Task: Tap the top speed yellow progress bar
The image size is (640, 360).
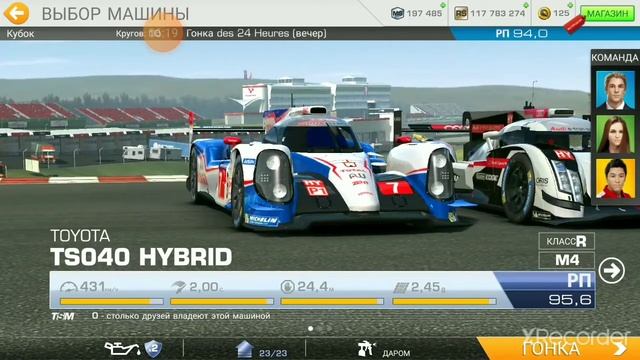Action: [111, 302]
